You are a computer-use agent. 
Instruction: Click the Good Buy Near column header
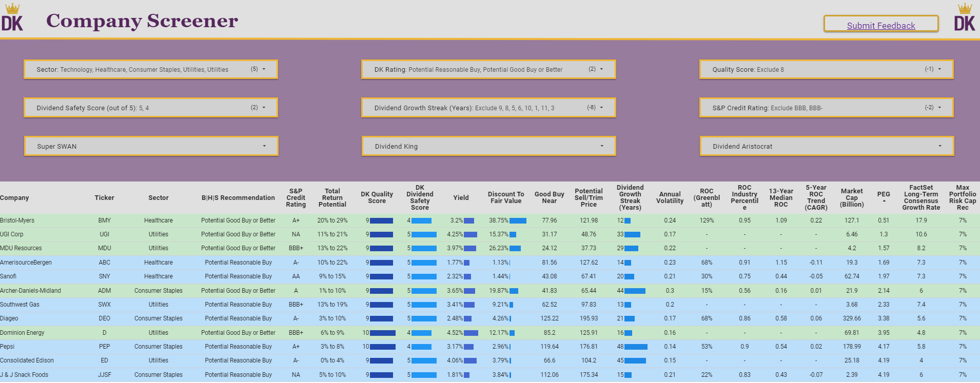(550, 198)
